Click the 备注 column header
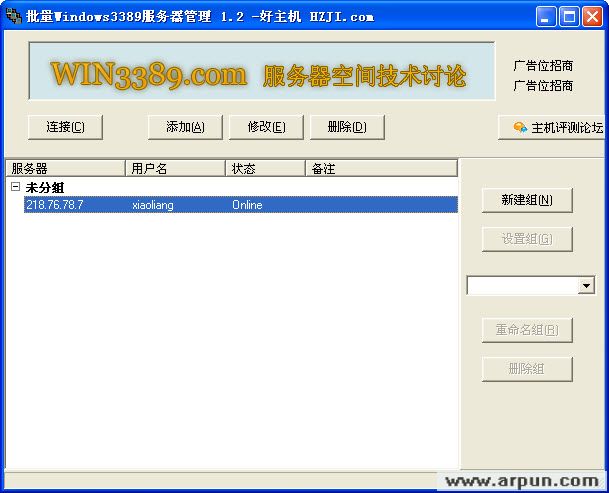Image resolution: width=609 pixels, height=493 pixels. point(380,169)
